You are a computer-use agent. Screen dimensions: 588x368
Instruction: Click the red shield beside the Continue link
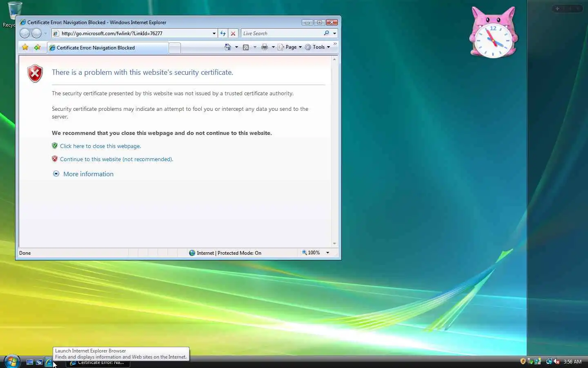55,159
